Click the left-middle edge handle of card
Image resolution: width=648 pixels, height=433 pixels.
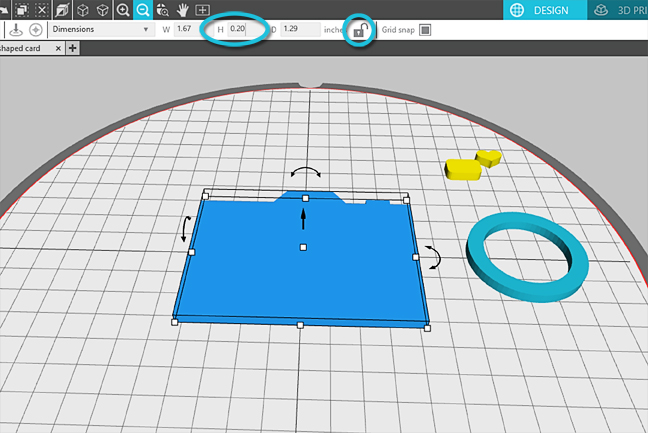click(191, 252)
